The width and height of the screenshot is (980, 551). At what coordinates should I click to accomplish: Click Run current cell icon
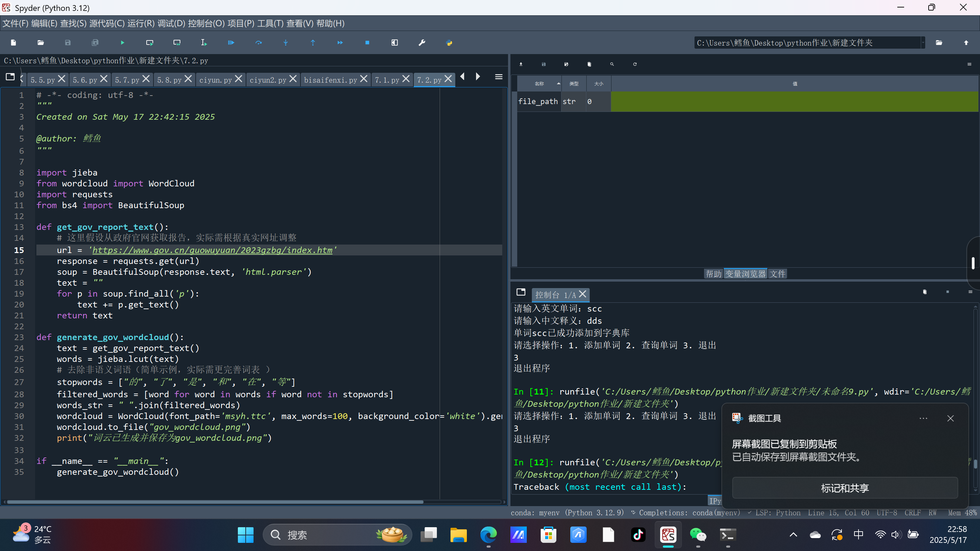click(x=149, y=43)
